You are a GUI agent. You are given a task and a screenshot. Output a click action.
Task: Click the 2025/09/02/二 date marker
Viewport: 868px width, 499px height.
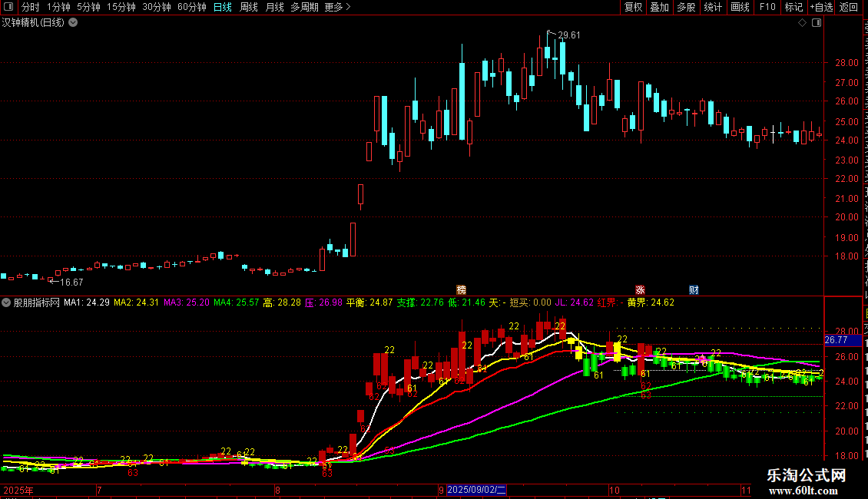(x=476, y=490)
